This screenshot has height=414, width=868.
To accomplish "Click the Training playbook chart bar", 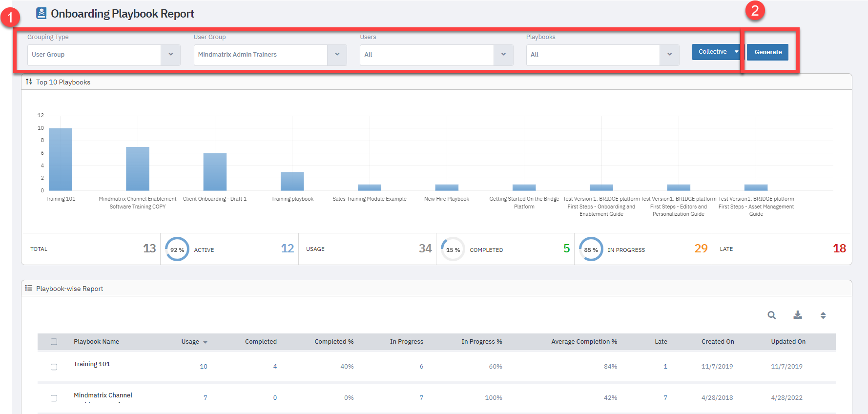I will (292, 181).
